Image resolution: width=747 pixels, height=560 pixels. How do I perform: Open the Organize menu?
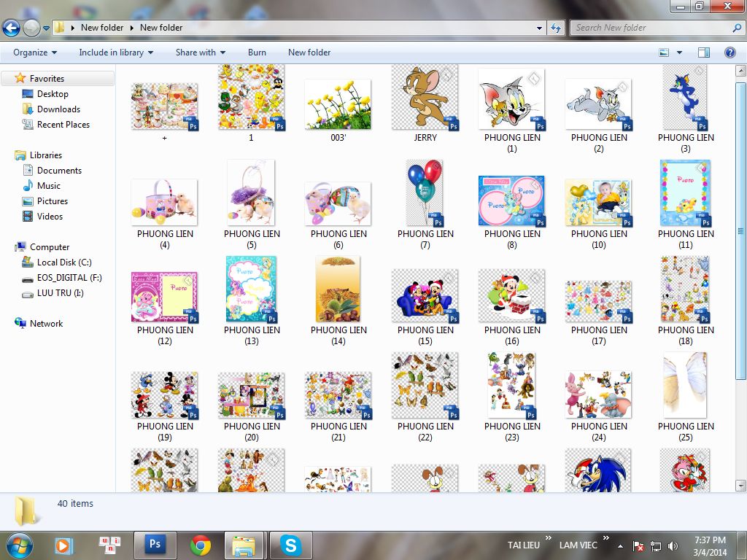point(35,52)
